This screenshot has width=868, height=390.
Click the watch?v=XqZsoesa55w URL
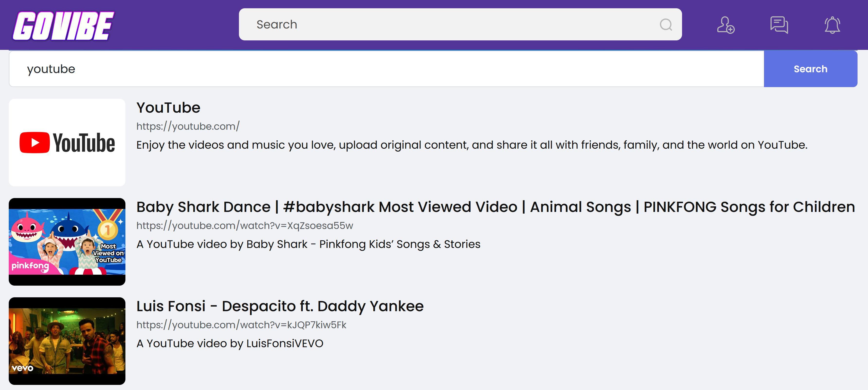(245, 225)
